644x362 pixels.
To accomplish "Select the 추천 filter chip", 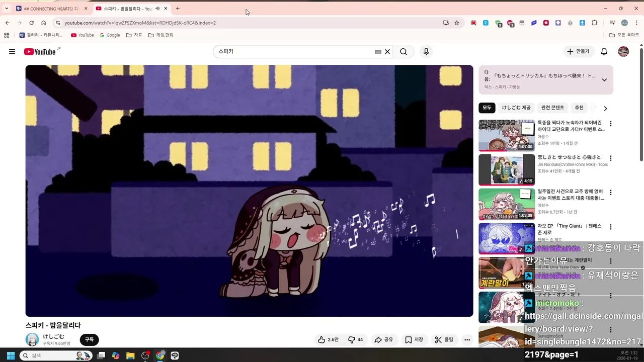I will point(579,108).
